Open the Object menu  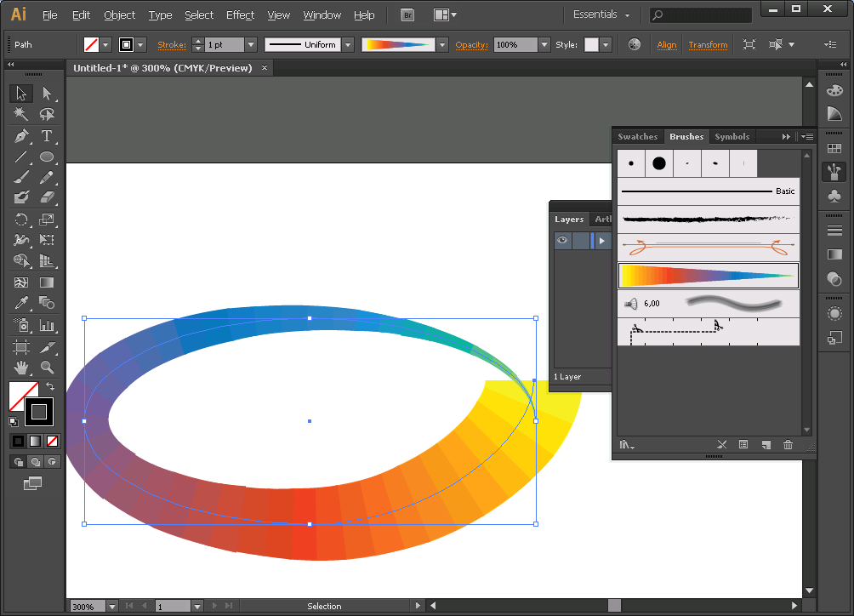click(119, 15)
